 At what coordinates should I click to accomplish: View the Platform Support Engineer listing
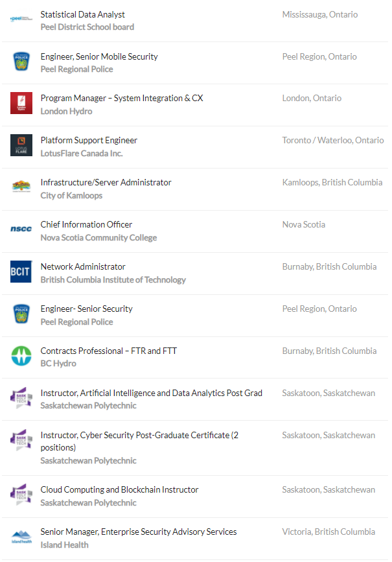(x=89, y=141)
